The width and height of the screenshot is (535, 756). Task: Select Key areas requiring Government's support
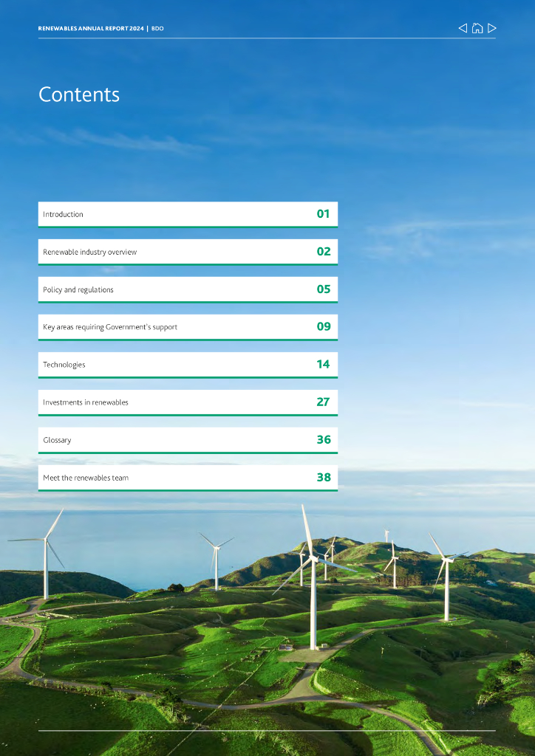pos(110,327)
